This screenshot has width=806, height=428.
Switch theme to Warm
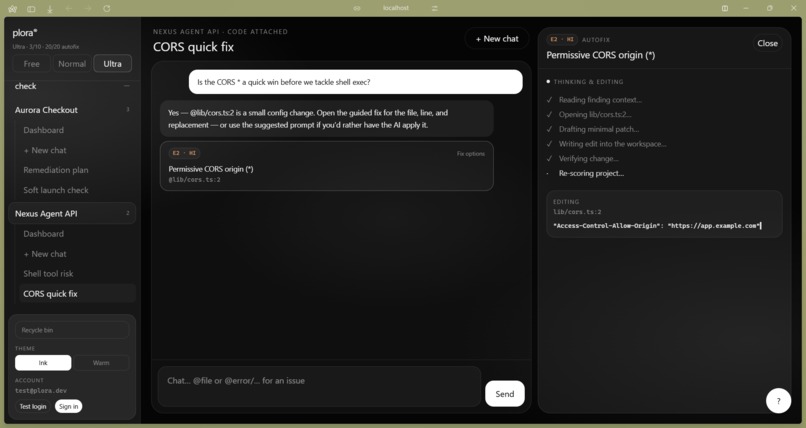coord(101,363)
